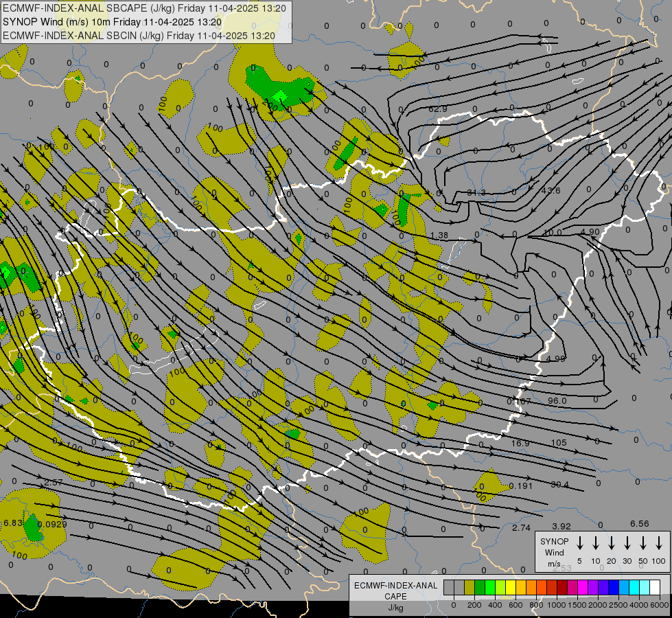Click the 4000 label under the color scale

click(x=639, y=605)
